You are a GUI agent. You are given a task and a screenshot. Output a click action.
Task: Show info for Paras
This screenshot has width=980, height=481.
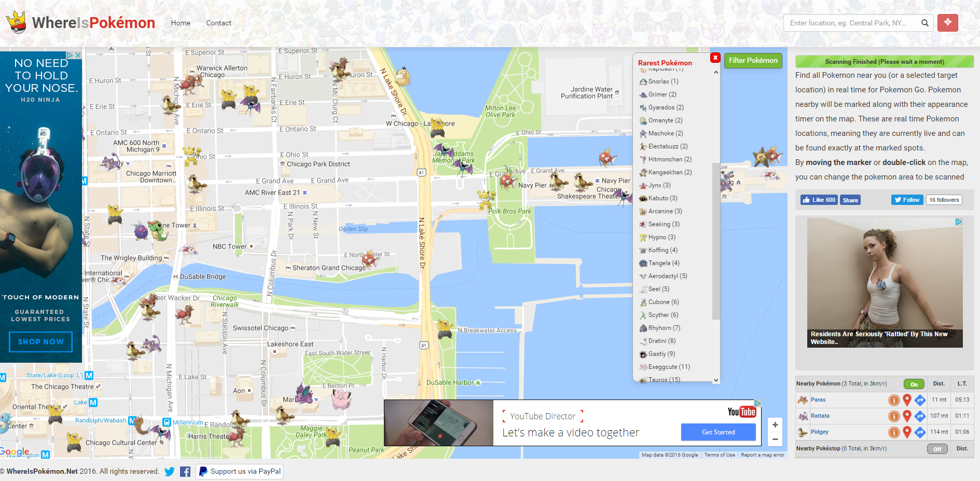pyautogui.click(x=894, y=400)
